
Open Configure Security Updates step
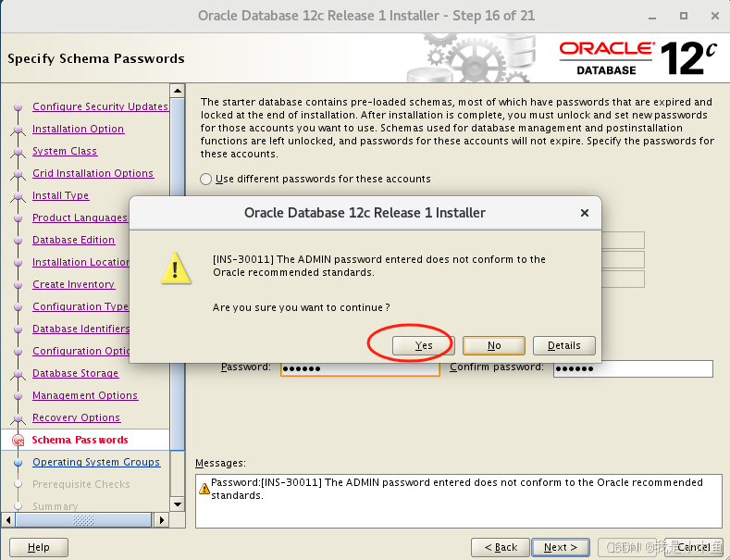100,106
